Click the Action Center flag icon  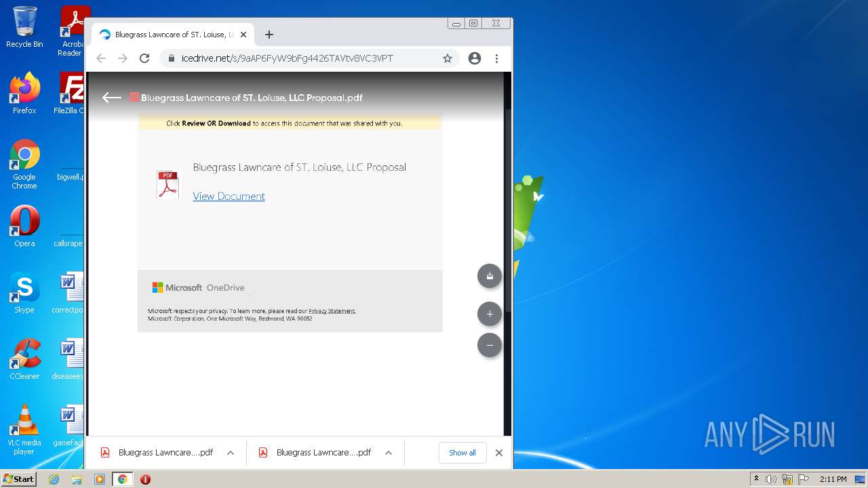(804, 479)
